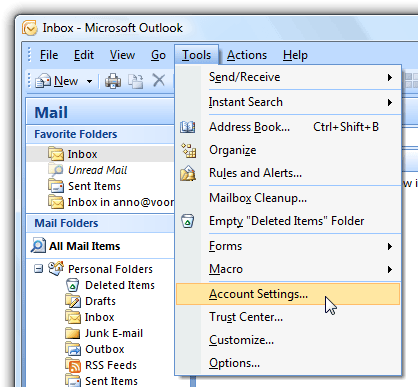Close the open Tools menu
This screenshot has width=418, height=387.
[x=196, y=55]
